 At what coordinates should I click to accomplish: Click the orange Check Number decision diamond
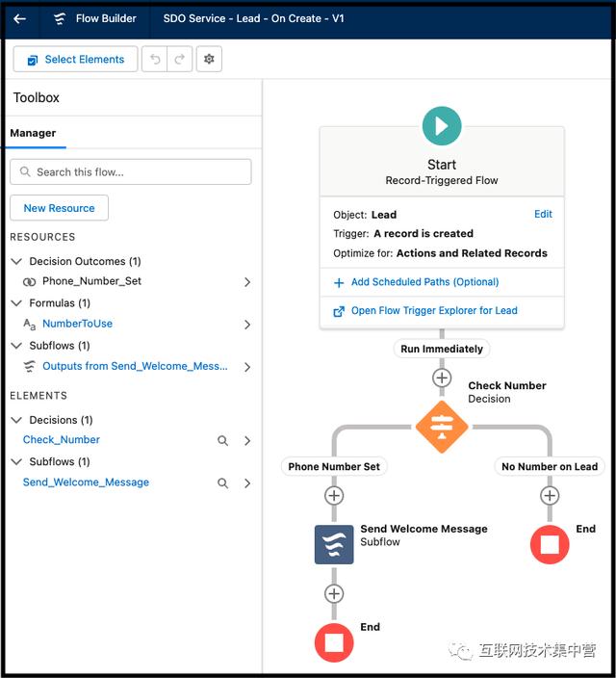442,427
